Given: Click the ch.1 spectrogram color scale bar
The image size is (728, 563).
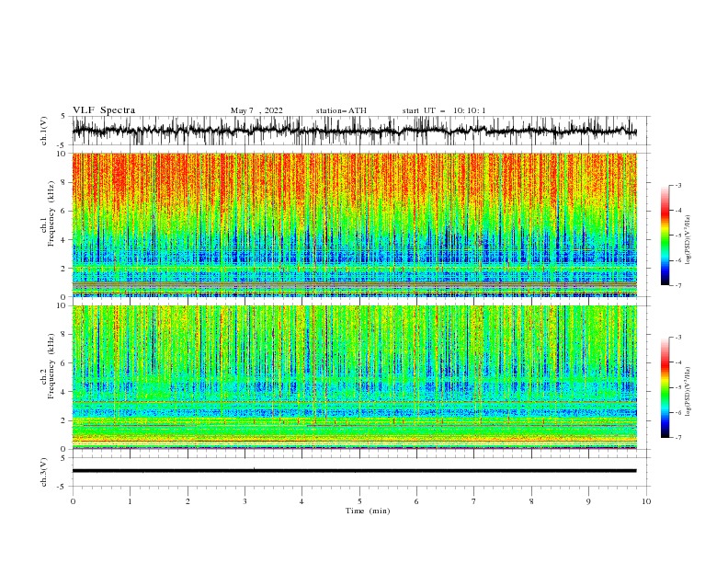Looking at the screenshot, I should coord(665,236).
